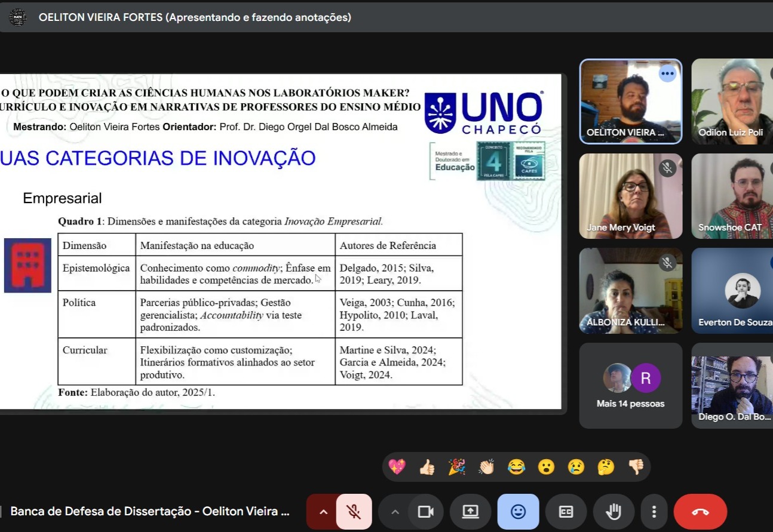Image resolution: width=773 pixels, height=532 pixels.
Task: Send the laughing face reaction
Action: pyautogui.click(x=516, y=467)
